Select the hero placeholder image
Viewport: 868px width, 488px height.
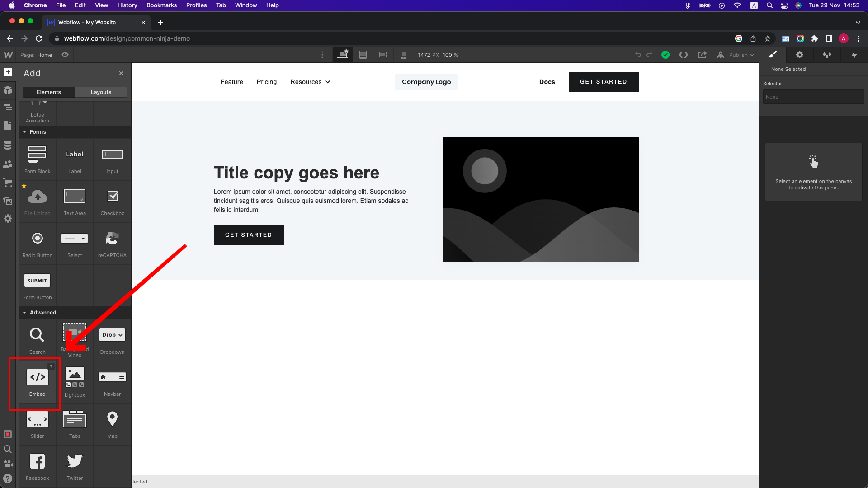pos(541,199)
